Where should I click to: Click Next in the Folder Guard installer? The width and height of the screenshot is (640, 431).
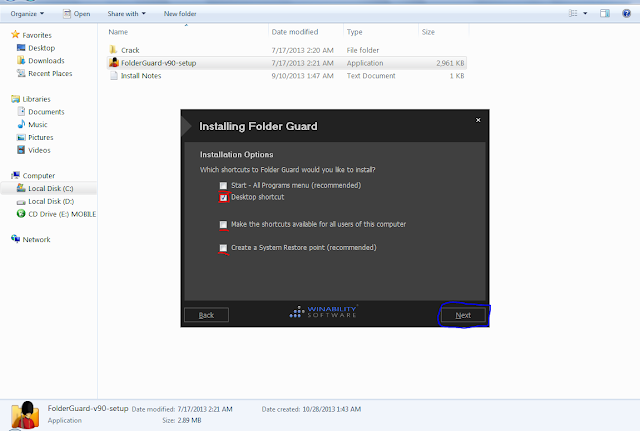pyautogui.click(x=463, y=315)
